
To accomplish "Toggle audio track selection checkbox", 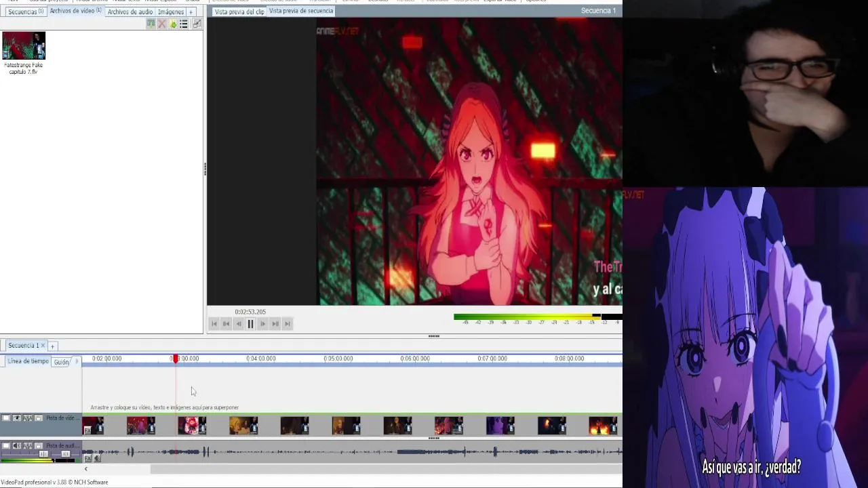I will point(6,445).
